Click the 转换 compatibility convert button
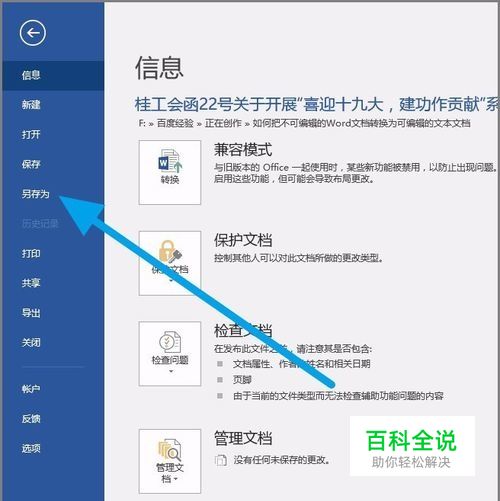Image resolution: width=500 pixels, height=501 pixels. [170, 172]
